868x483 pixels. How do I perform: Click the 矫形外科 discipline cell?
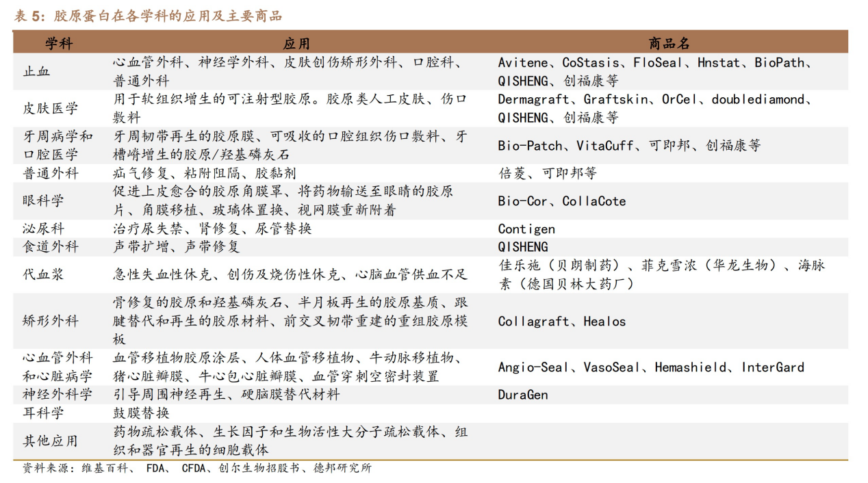[x=51, y=321]
